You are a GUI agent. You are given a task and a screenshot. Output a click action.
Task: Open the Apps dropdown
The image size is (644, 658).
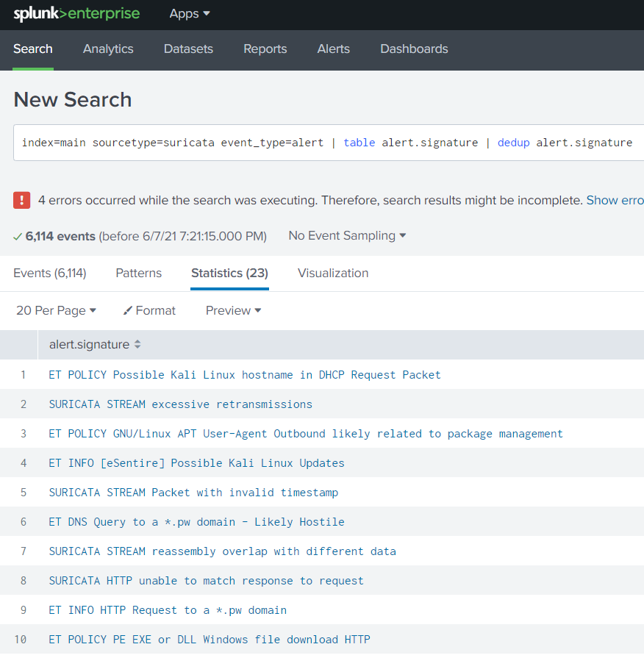188,13
